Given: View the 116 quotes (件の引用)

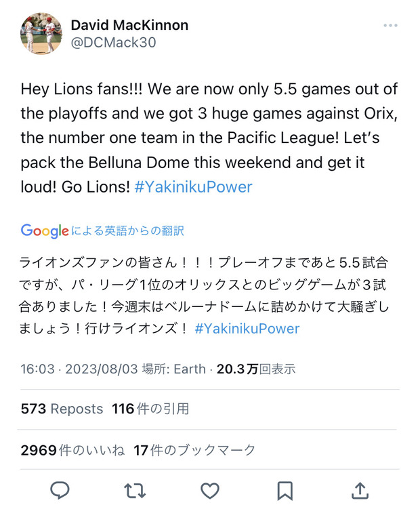Looking at the screenshot, I should point(150,409).
